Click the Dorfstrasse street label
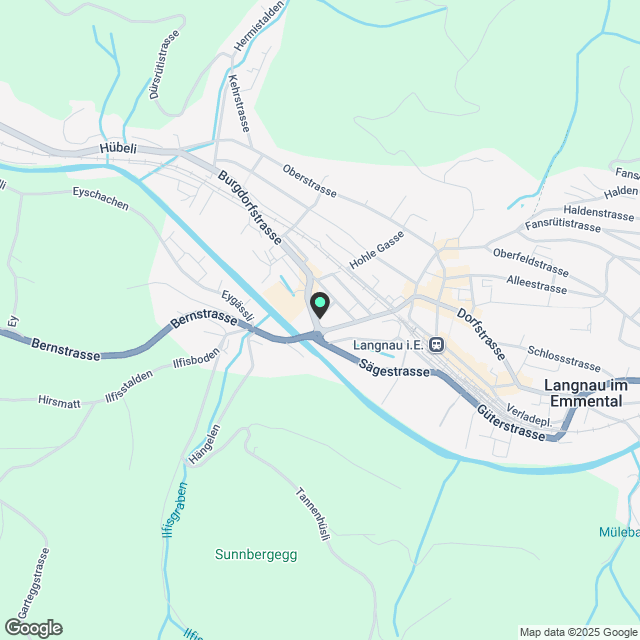 (x=481, y=334)
